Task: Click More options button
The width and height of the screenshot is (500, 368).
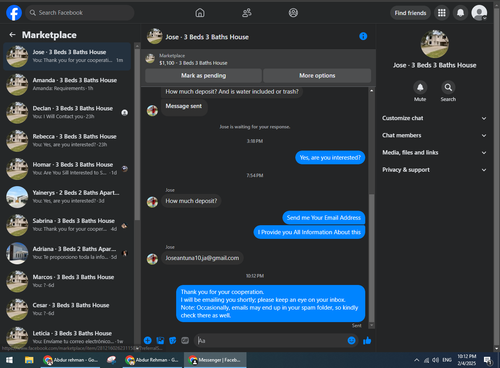Action: click(317, 76)
